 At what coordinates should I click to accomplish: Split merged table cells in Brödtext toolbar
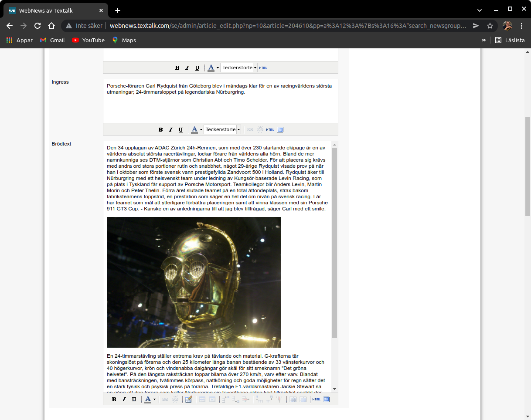293,399
